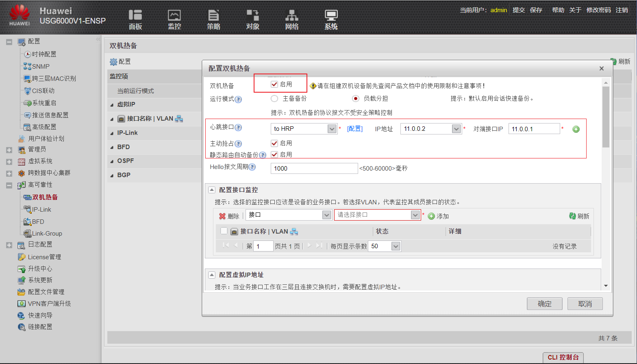The height and width of the screenshot is (364, 637).
Task: Tick select-all checkbox in 接口名称 table header
Action: point(224,231)
